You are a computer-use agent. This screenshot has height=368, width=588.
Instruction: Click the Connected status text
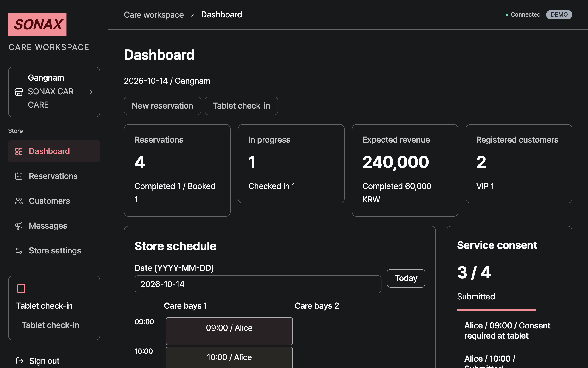click(526, 14)
